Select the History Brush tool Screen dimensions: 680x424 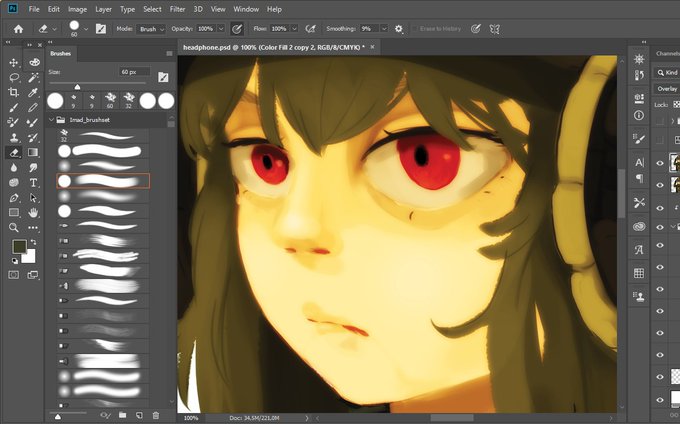click(33, 138)
